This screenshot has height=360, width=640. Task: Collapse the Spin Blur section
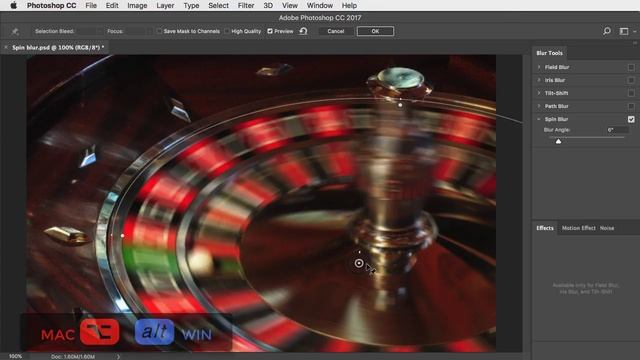(539, 119)
